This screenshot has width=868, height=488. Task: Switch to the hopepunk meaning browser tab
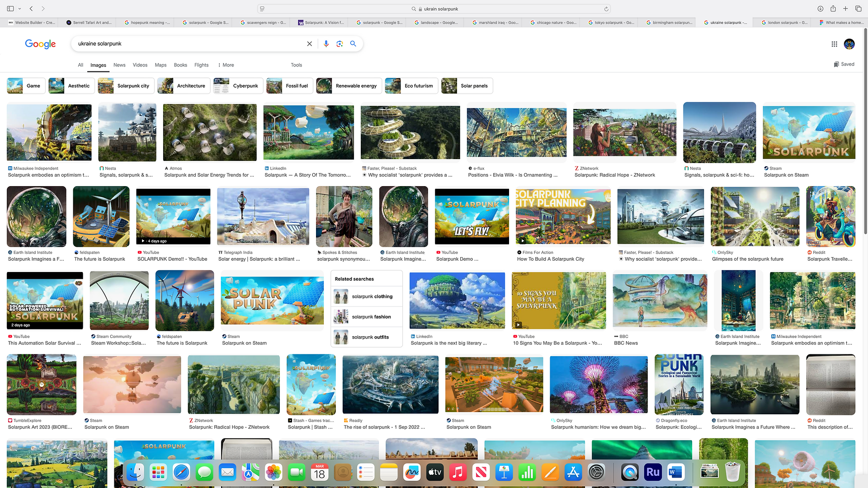click(146, 23)
